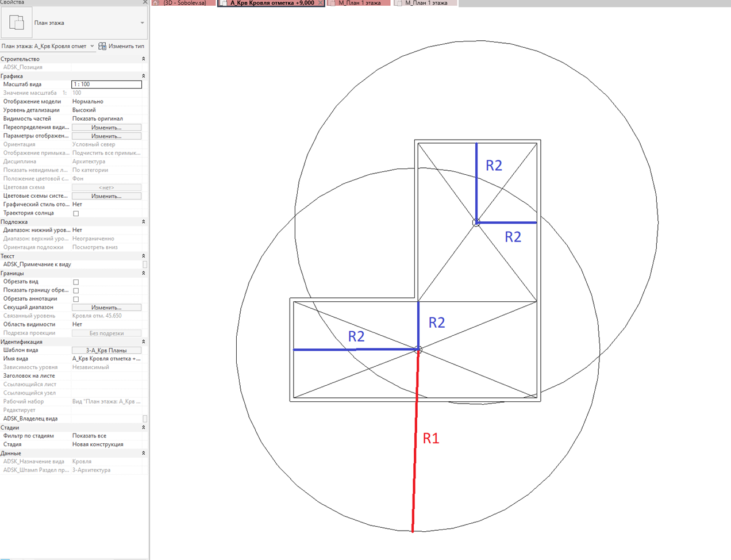The height and width of the screenshot is (560, 731).
Task: Click Изменить for Параметры отображения
Action: [106, 136]
